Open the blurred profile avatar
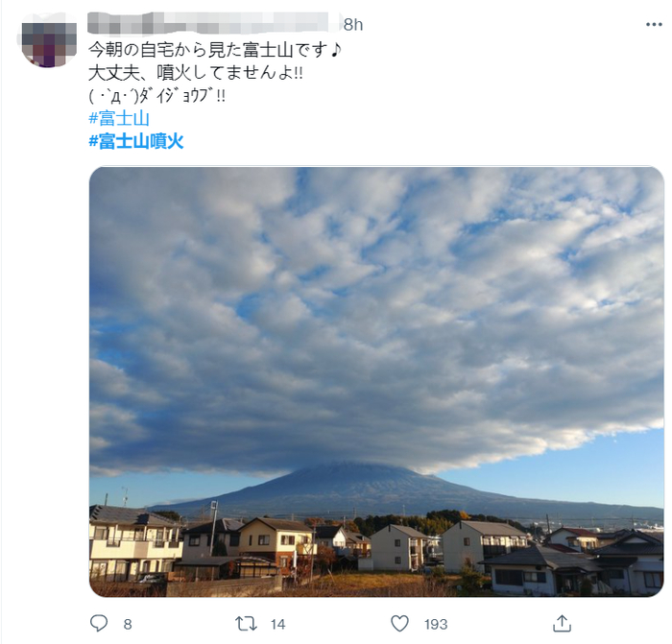Viewport: 672px width, 644px height. pos(48,40)
